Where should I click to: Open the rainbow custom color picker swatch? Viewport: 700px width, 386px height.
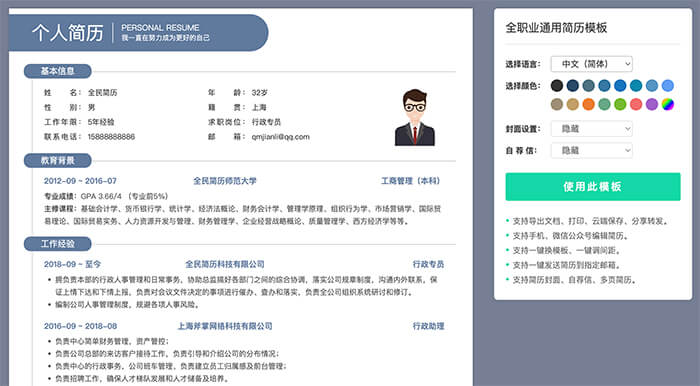click(667, 104)
